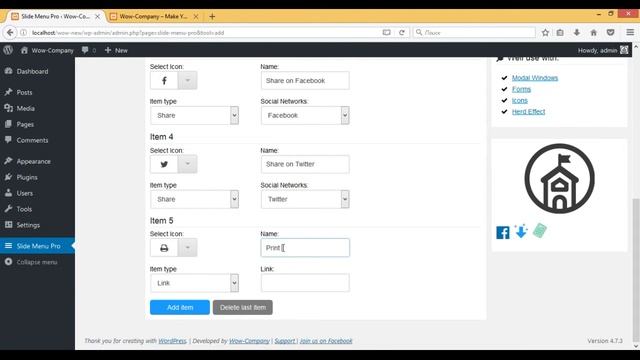Click the comments bubble in admin bar

(89, 50)
